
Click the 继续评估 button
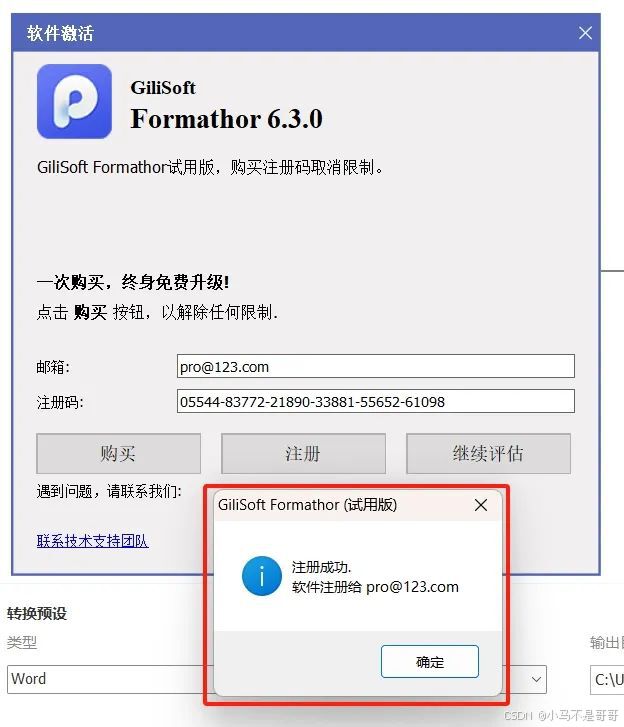click(488, 453)
